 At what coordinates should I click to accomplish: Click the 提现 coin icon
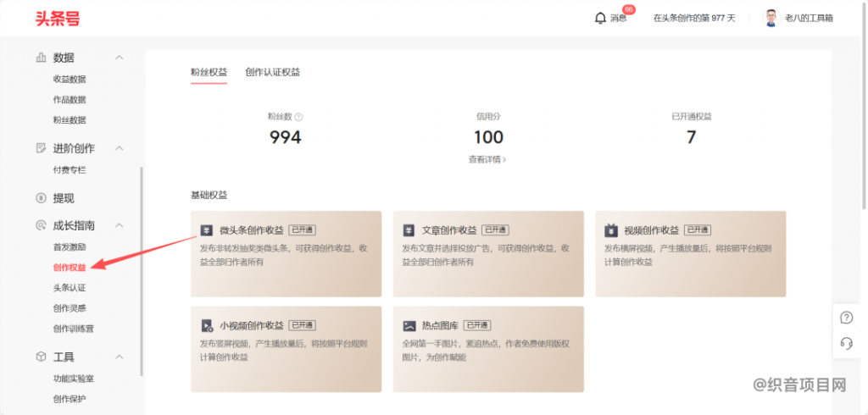click(x=41, y=198)
